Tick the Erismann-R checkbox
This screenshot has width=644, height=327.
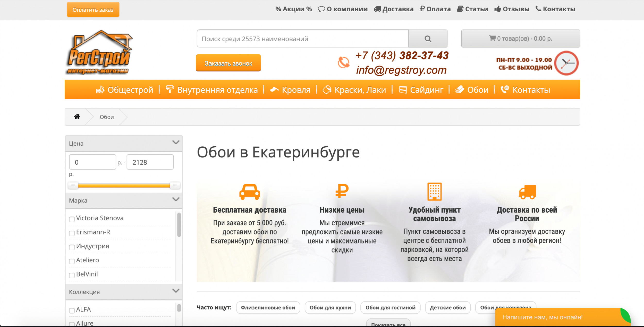[x=72, y=233]
